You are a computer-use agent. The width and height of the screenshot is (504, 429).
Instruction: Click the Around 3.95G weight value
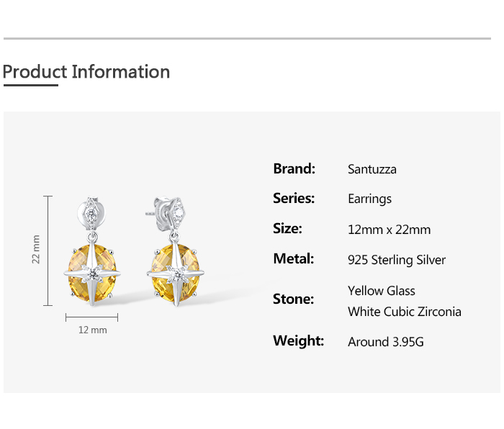pyautogui.click(x=385, y=342)
